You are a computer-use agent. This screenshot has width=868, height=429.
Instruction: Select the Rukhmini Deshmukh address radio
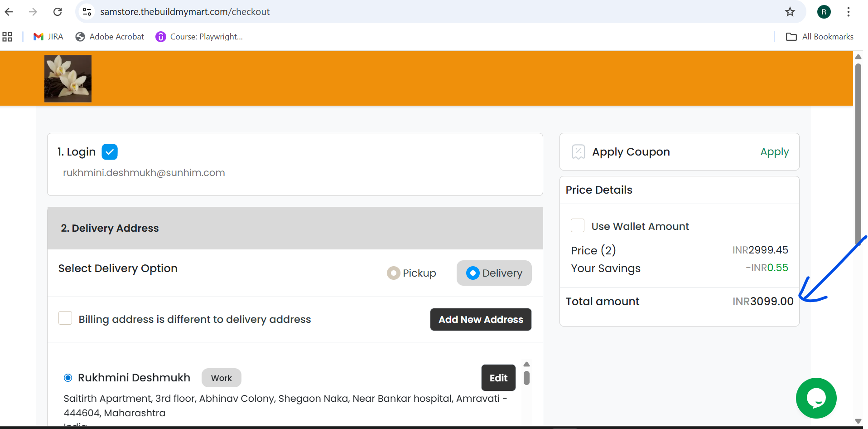(68, 378)
